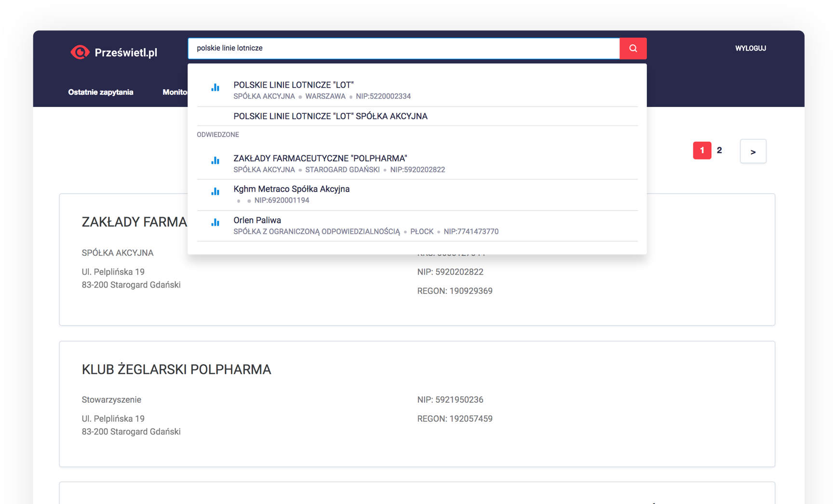This screenshot has width=837, height=504.
Task: Log out using WYLOGUJ link
Action: tap(750, 48)
